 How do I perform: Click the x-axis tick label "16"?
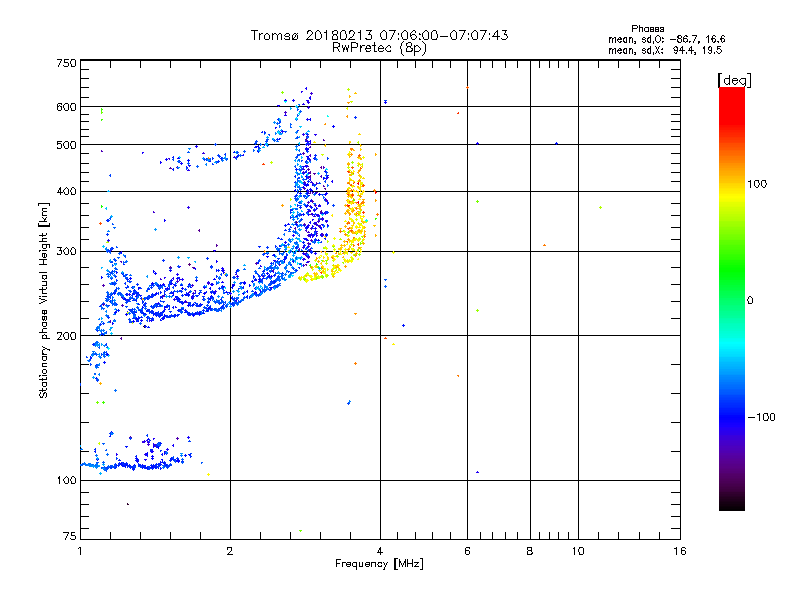pos(680,552)
